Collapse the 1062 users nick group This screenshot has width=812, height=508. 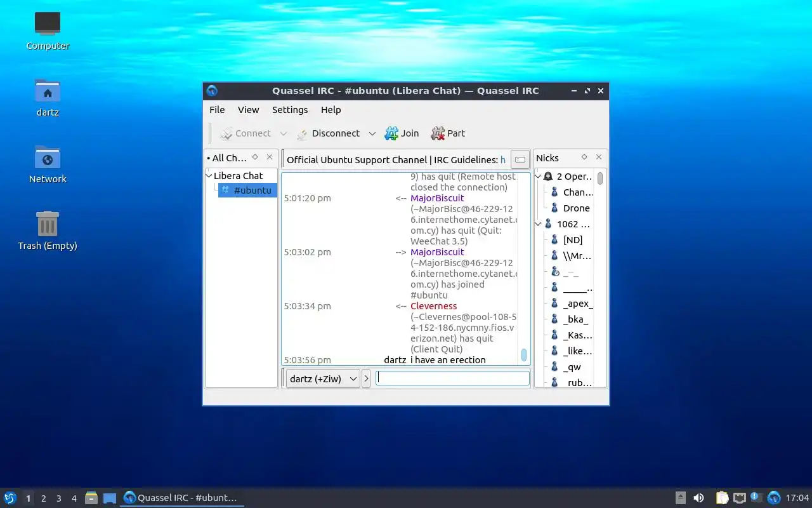tap(539, 224)
